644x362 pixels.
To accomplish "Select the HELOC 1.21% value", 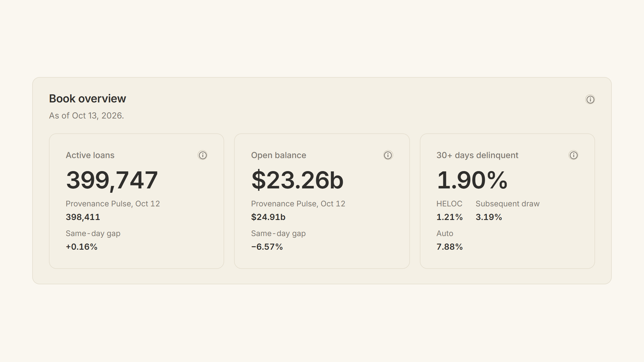I will pyautogui.click(x=449, y=217).
